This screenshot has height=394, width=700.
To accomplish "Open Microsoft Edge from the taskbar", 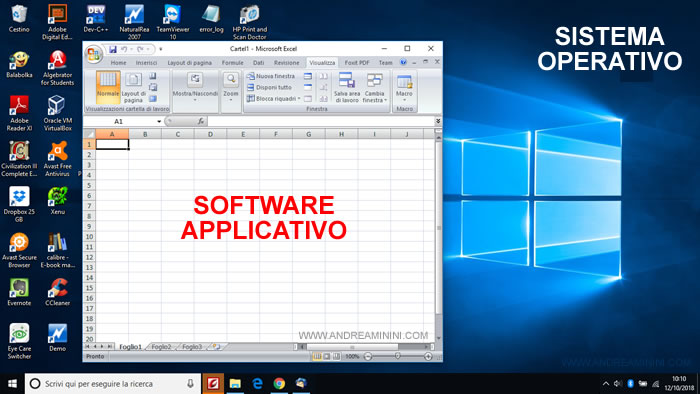I will (x=258, y=383).
